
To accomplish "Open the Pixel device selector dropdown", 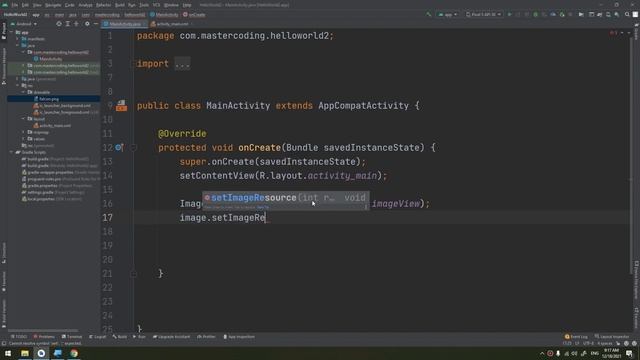I will [x=483, y=15].
